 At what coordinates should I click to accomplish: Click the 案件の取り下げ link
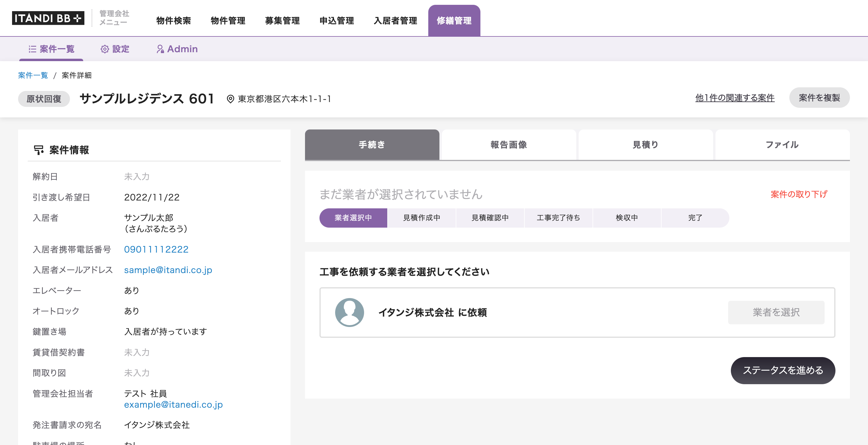pyautogui.click(x=799, y=194)
